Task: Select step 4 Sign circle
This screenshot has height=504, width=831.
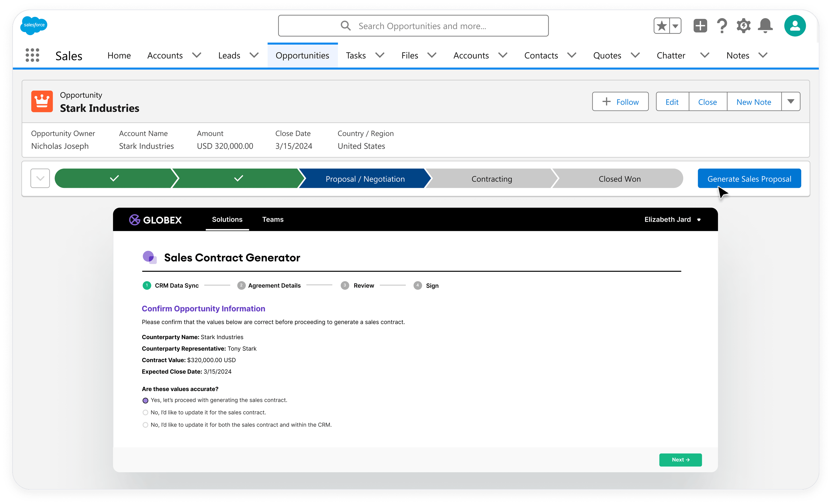Action: [418, 286]
